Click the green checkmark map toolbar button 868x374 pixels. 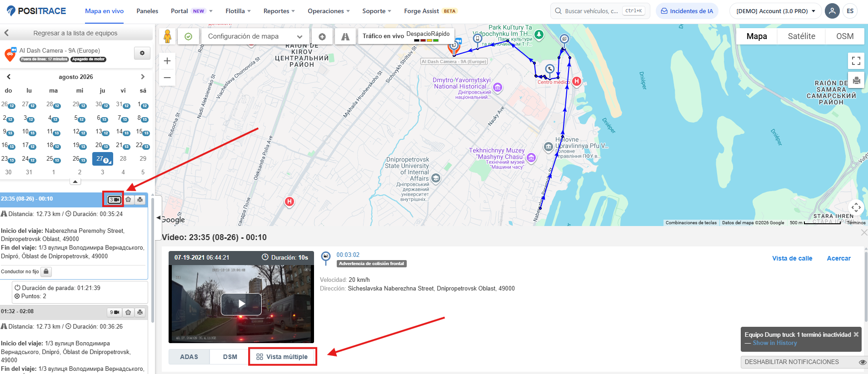[189, 36]
